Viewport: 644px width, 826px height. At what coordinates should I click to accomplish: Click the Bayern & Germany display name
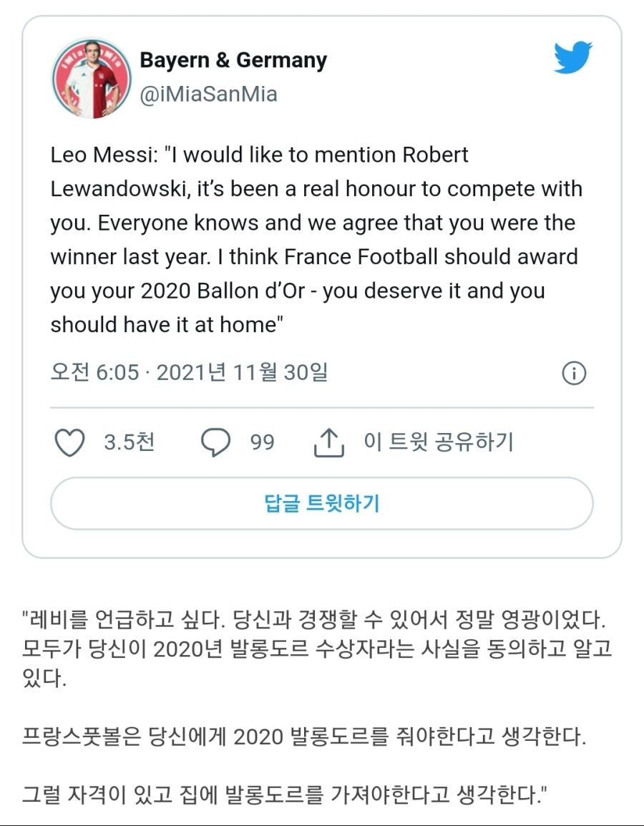(x=233, y=60)
